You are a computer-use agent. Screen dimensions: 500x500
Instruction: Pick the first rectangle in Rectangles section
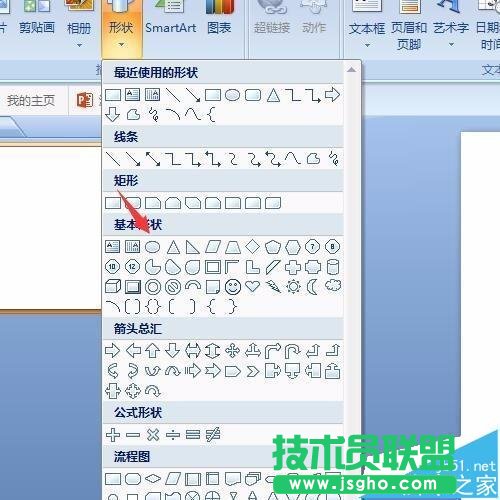click(113, 203)
